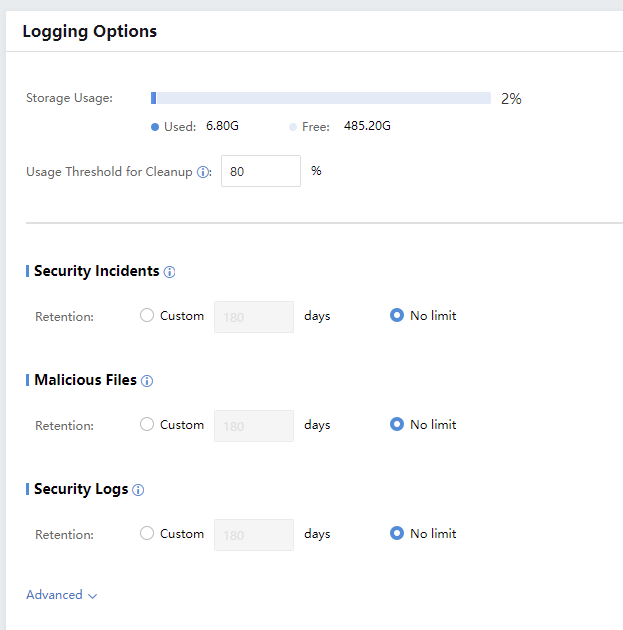
Task: Click the Malicious Files info icon
Action: click(147, 381)
